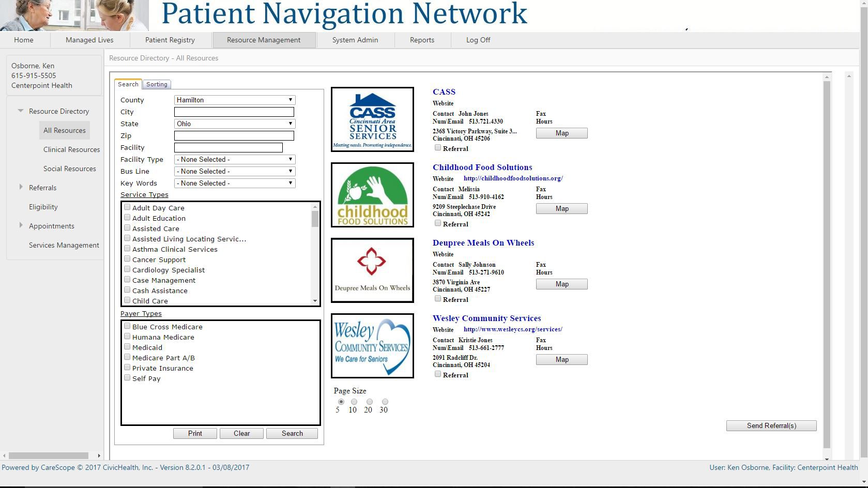The width and height of the screenshot is (868, 488).
Task: Click the Map button for CASS
Action: [x=562, y=133]
